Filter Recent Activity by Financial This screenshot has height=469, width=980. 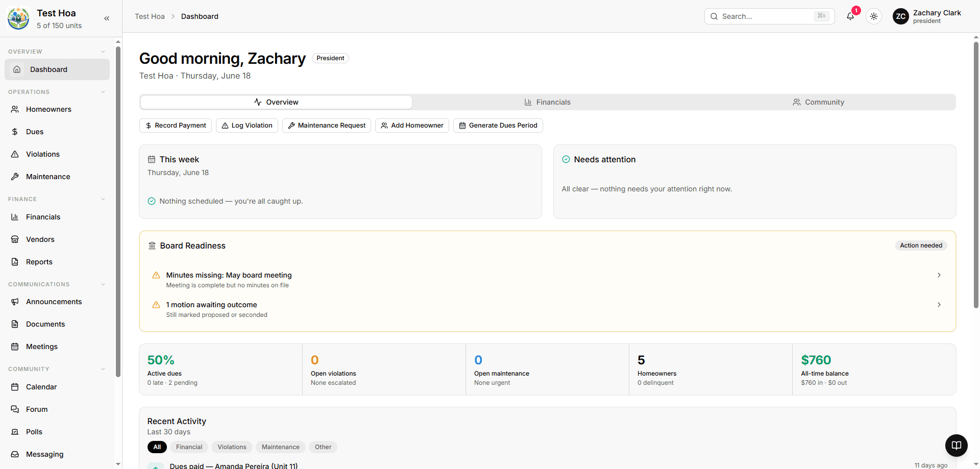coord(189,447)
